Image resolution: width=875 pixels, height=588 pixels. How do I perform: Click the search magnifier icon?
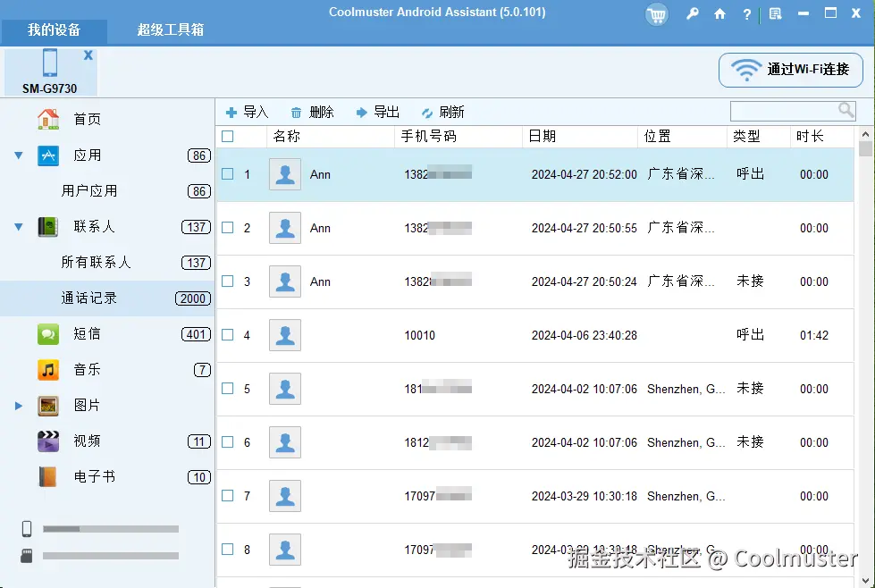(x=846, y=110)
